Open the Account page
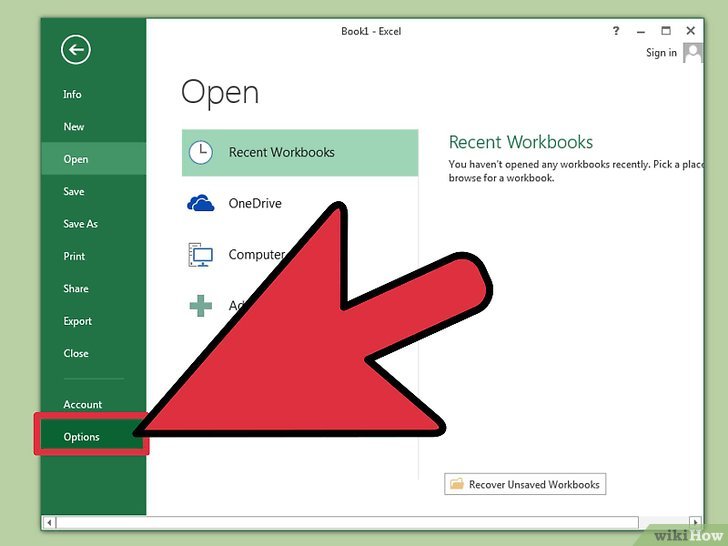 [x=83, y=404]
